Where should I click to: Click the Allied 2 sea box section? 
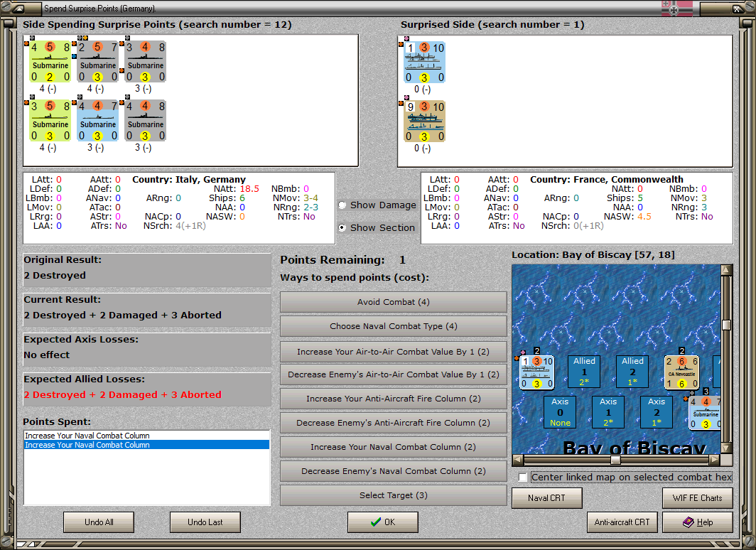click(632, 372)
